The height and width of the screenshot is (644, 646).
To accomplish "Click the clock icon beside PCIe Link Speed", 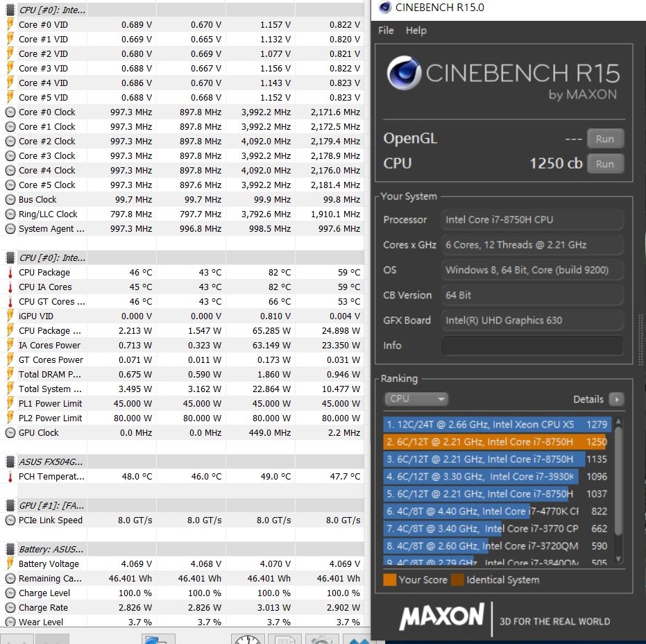I will click(x=10, y=520).
